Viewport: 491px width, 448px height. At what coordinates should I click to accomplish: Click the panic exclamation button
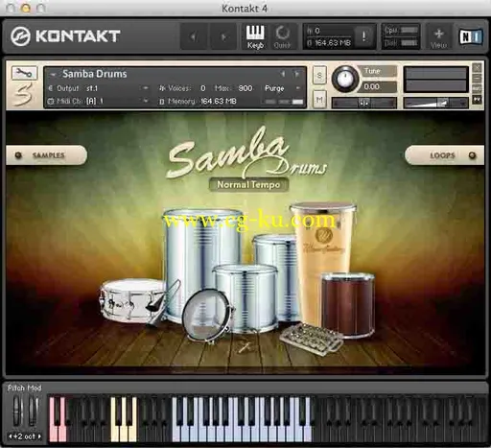point(364,36)
